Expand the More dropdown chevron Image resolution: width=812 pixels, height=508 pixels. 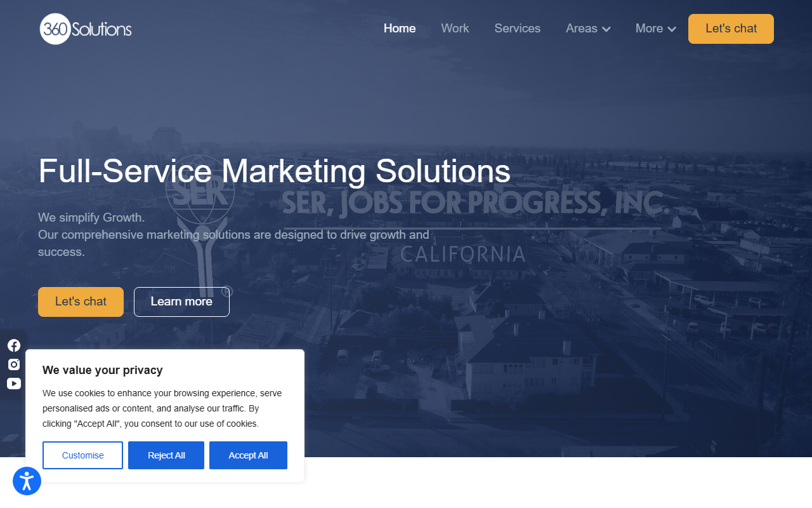coord(672,29)
